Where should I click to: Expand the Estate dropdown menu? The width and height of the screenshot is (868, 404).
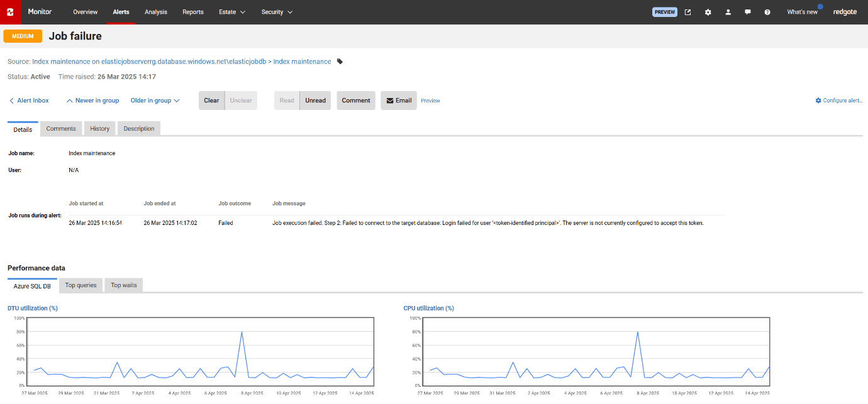point(232,12)
